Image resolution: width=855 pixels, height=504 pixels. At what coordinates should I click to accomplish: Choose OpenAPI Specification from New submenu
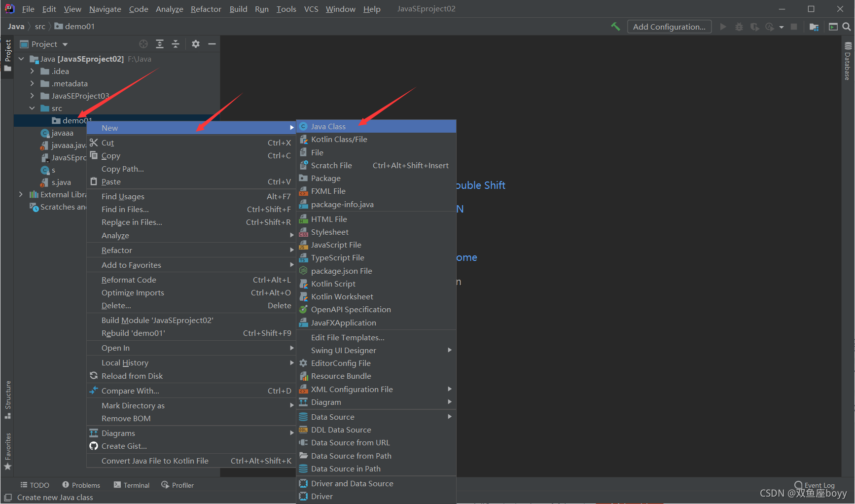pos(376,309)
